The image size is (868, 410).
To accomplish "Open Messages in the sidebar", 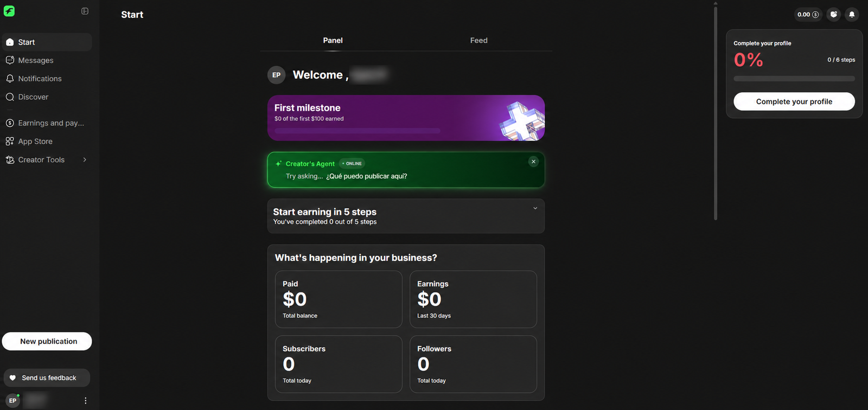I will (x=47, y=60).
